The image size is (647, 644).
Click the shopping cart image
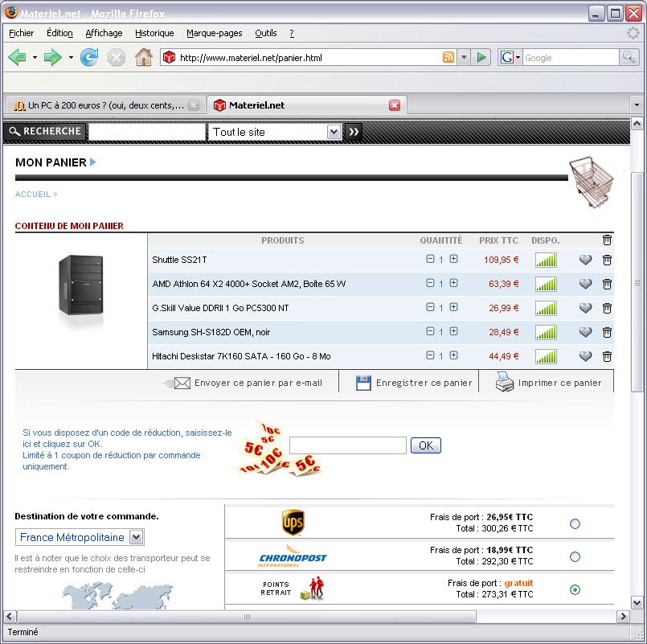point(592,182)
